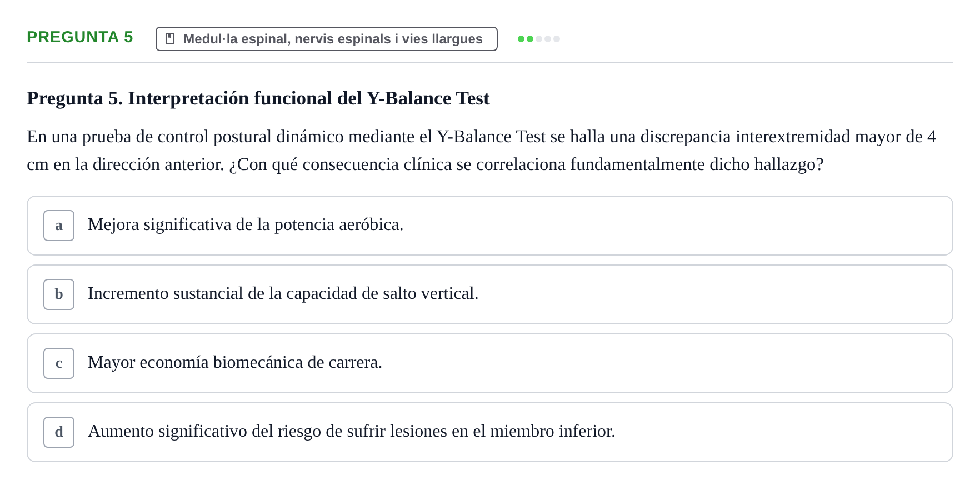Viewport: 980px width, 490px height.
Task: Select answer letter box d
Action: [x=59, y=432]
